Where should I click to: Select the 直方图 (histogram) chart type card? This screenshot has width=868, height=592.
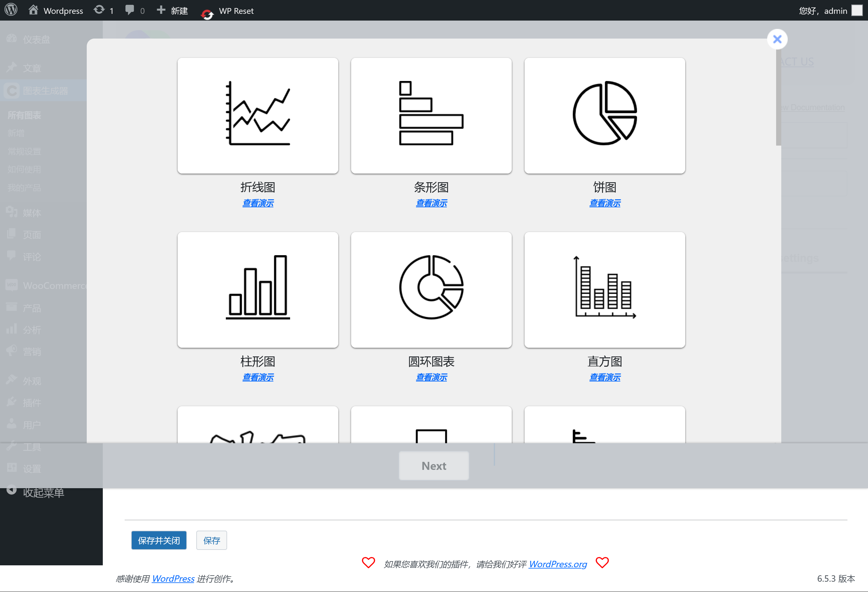tap(604, 290)
